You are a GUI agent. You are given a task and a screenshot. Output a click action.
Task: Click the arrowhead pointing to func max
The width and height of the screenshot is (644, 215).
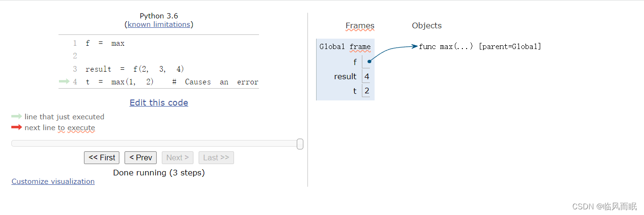[415, 46]
